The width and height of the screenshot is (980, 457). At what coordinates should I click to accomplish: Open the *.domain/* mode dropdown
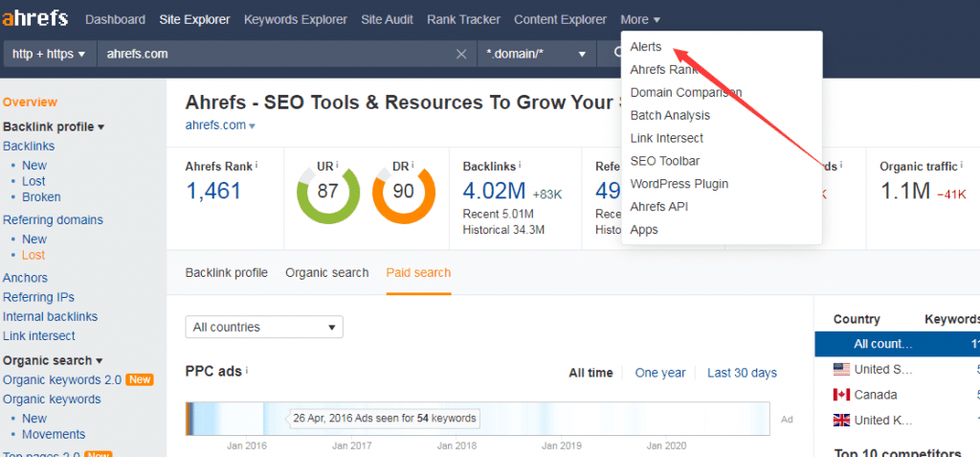pos(537,54)
